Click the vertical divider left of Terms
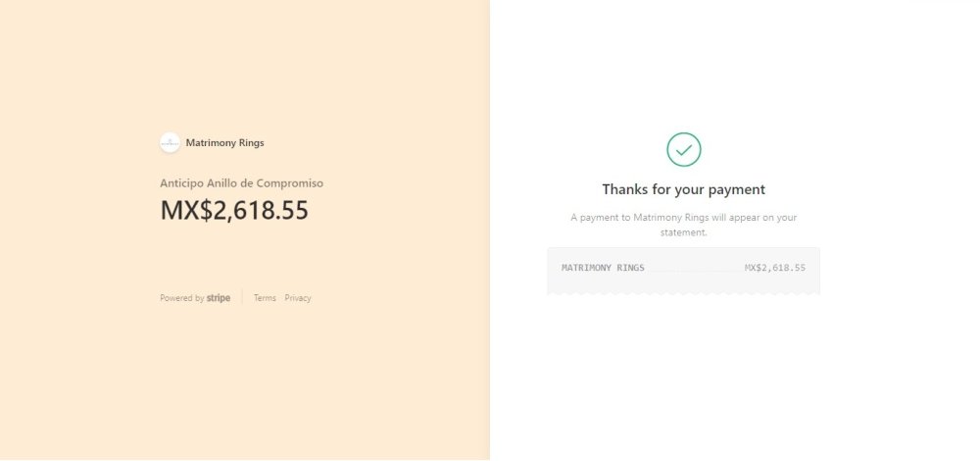The image size is (980, 461). pos(242,298)
